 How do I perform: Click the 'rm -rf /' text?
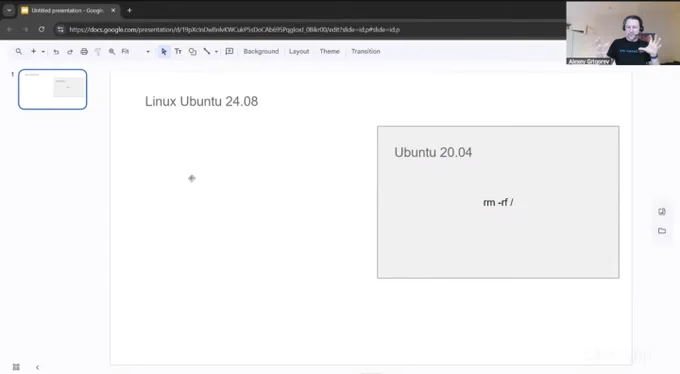498,202
